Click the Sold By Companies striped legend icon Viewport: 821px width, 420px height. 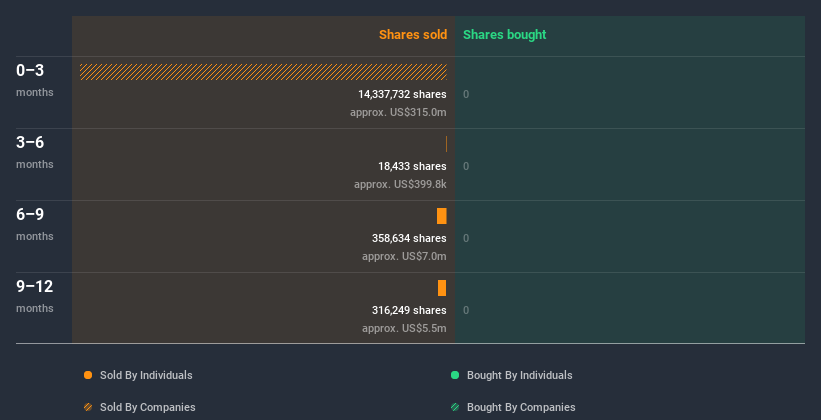coord(88,407)
